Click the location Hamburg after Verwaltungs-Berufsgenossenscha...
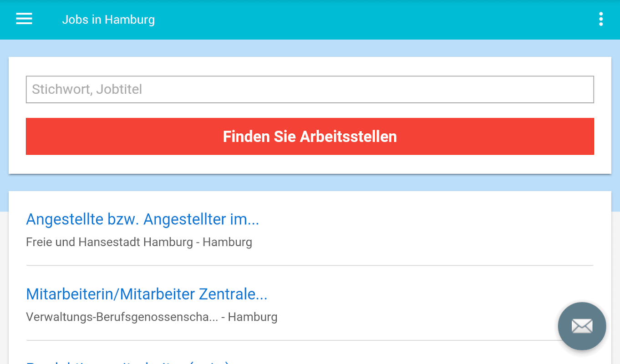620x364 pixels. pos(253,317)
